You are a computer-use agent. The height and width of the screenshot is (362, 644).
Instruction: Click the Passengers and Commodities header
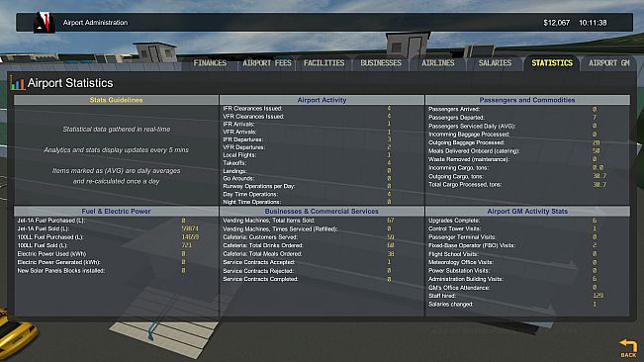tap(527, 100)
